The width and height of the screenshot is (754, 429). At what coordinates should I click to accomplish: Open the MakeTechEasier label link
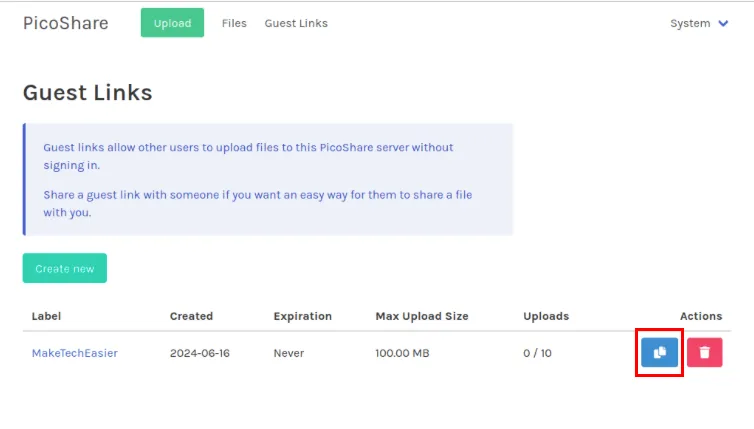(x=75, y=353)
